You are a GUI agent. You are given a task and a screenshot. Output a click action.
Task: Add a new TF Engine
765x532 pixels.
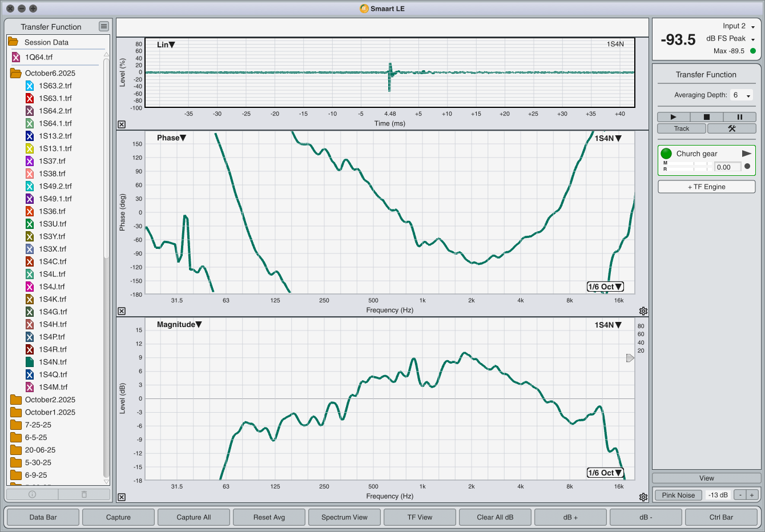pos(706,187)
